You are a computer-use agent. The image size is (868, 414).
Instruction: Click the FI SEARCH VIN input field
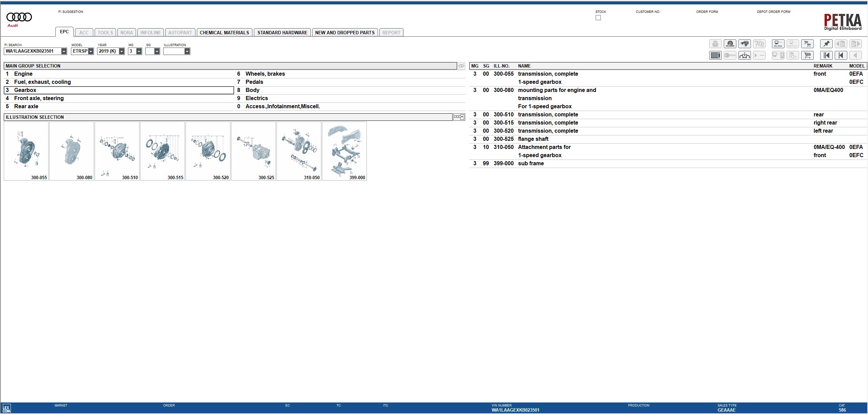33,51
